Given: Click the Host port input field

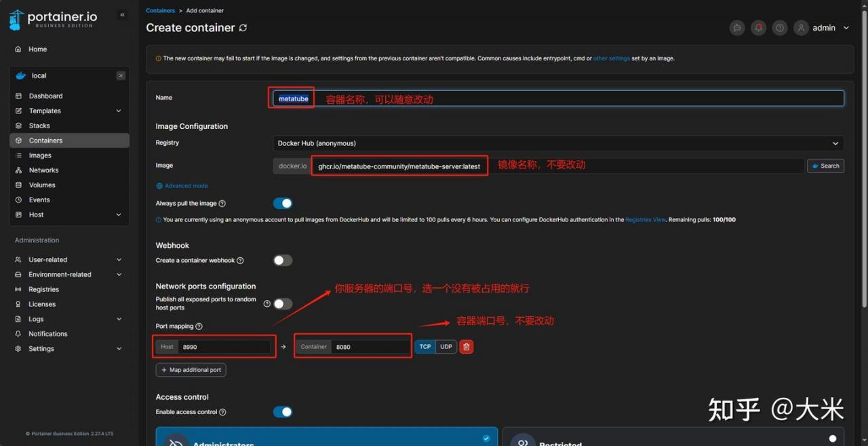Looking at the screenshot, I should point(224,346).
